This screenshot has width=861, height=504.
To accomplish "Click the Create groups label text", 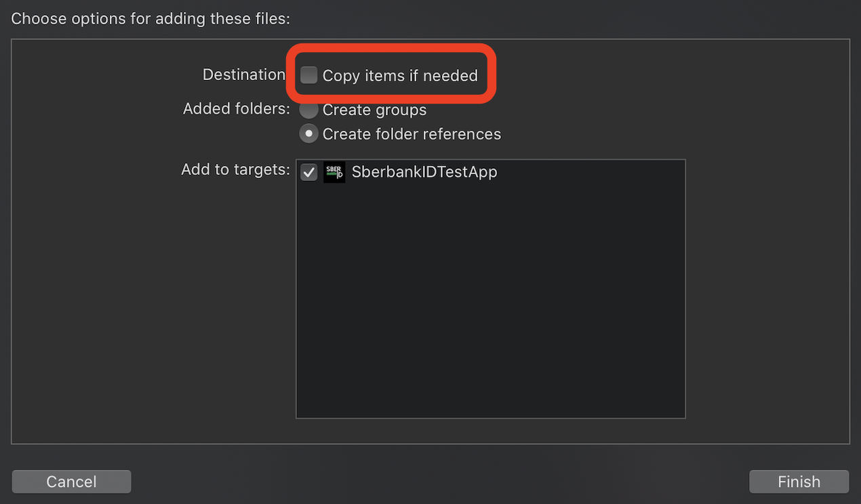I will click(374, 110).
